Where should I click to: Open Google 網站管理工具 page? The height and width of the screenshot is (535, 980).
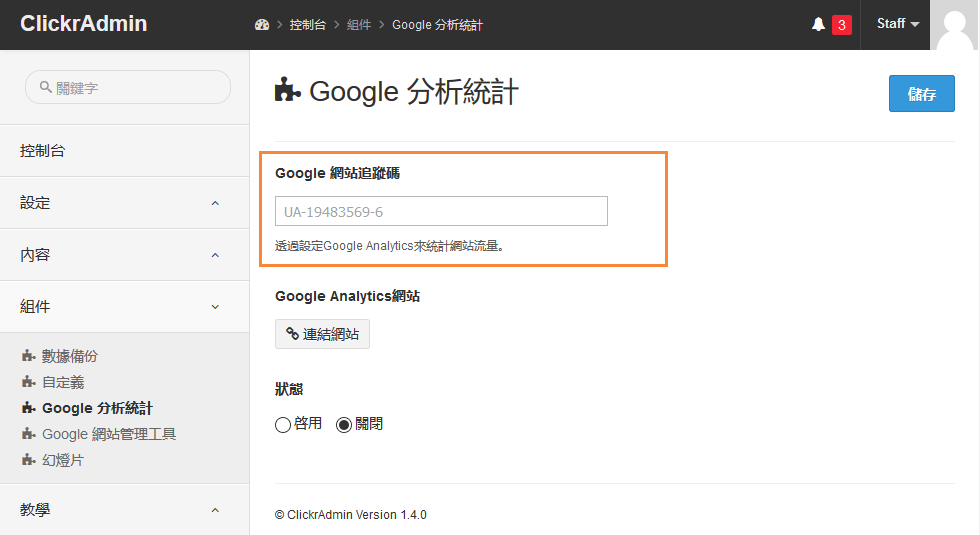click(109, 434)
